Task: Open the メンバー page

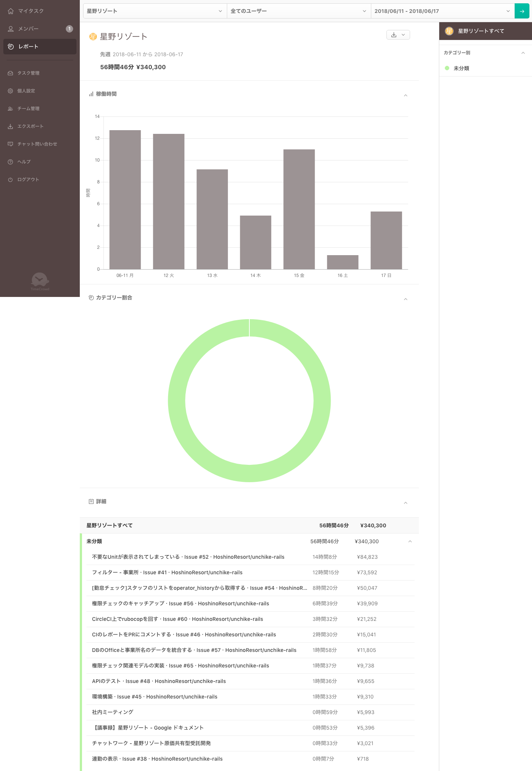Action: point(40,29)
